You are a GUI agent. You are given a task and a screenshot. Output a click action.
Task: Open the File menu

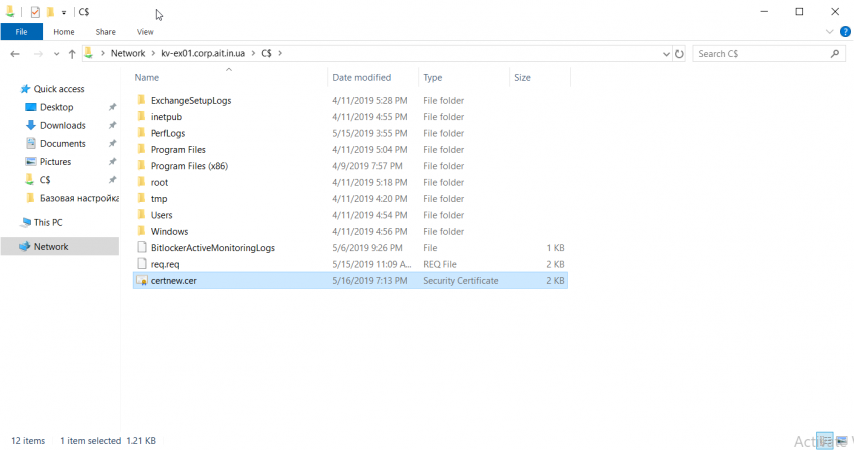(x=21, y=32)
